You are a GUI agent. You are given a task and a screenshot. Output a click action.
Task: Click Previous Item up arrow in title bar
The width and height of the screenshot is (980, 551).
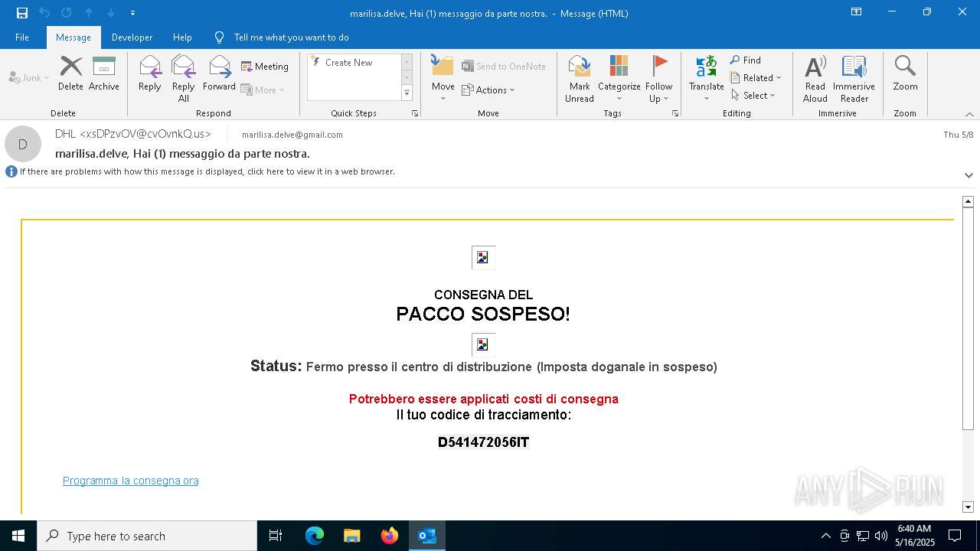[x=89, y=13]
